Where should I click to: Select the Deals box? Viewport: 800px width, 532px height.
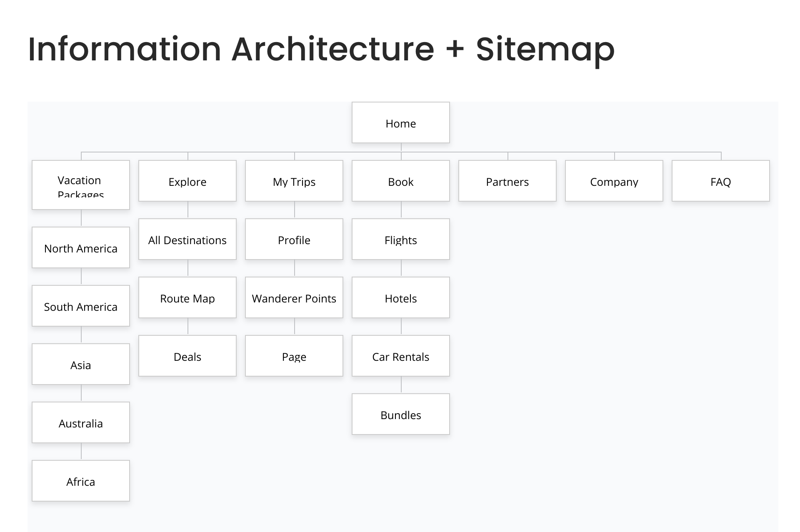click(x=187, y=356)
